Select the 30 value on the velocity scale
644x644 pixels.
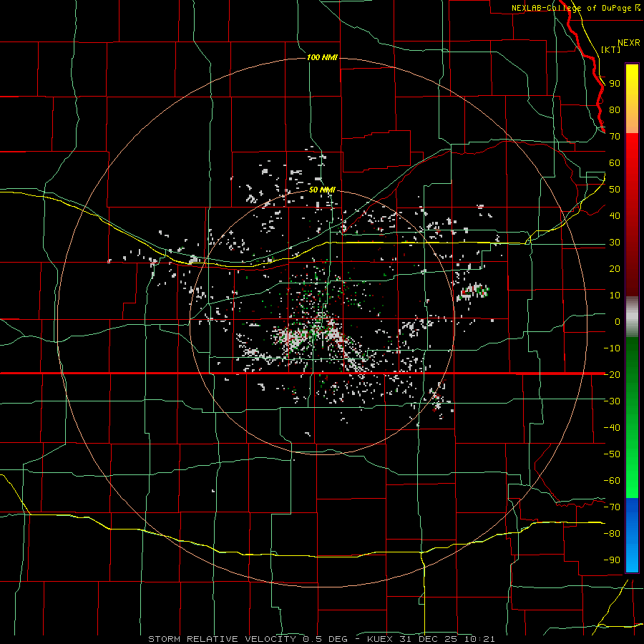click(x=615, y=243)
